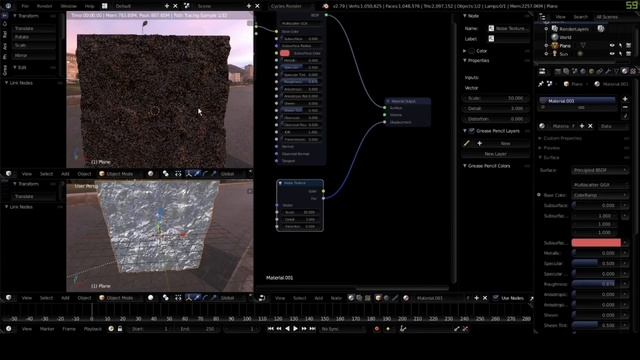The width and height of the screenshot is (640, 360).
Task: Open Object Mode dropdown in upper viewport
Action: point(120,174)
